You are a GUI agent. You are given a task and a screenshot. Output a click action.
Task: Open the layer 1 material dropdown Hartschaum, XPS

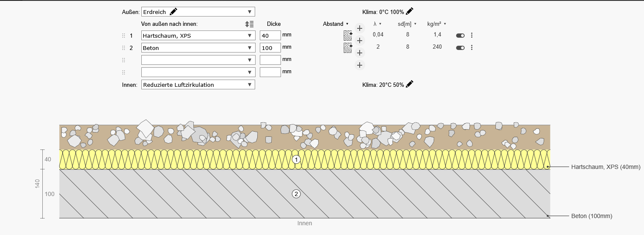(198, 36)
